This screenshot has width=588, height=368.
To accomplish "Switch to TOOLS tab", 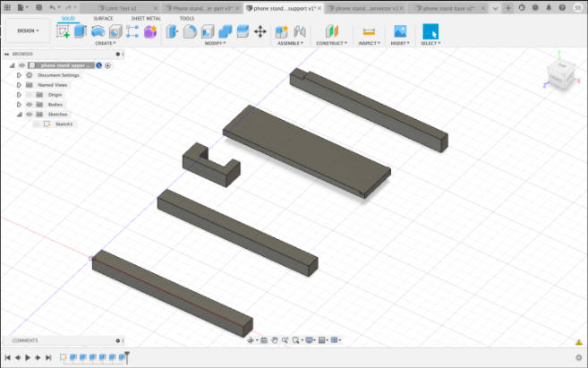I will (187, 19).
